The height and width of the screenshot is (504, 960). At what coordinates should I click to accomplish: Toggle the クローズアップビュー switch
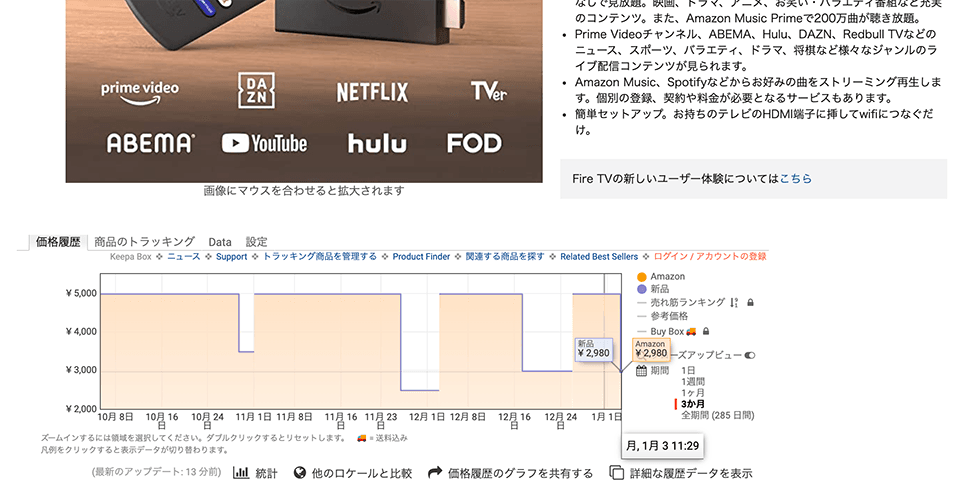749,355
